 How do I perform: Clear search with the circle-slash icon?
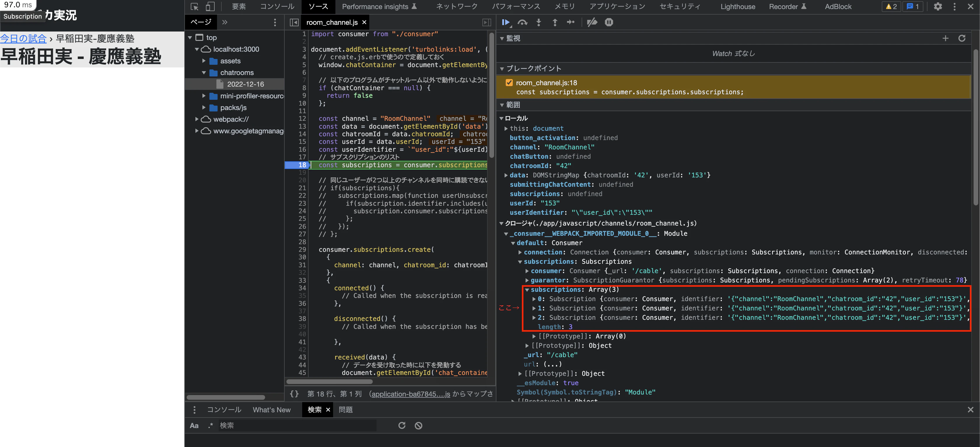point(419,425)
